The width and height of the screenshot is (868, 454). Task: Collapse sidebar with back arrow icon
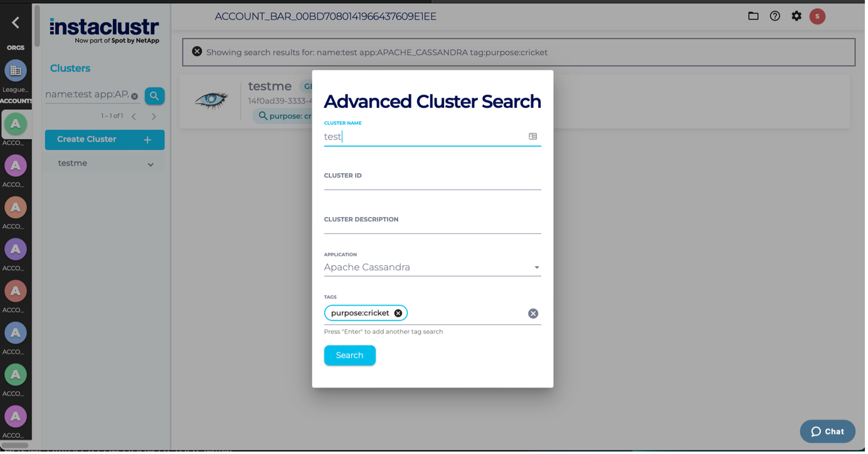(x=16, y=23)
